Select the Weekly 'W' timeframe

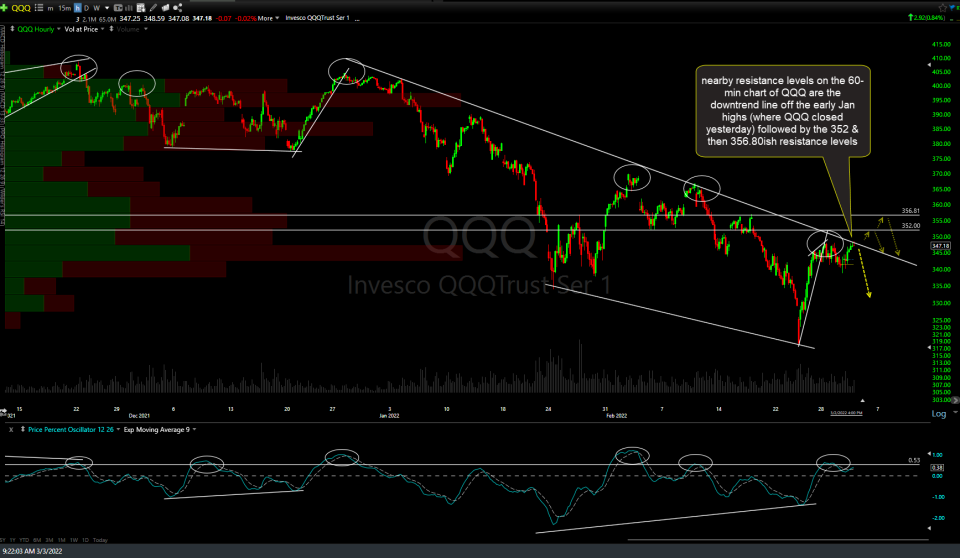pyautogui.click(x=97, y=8)
